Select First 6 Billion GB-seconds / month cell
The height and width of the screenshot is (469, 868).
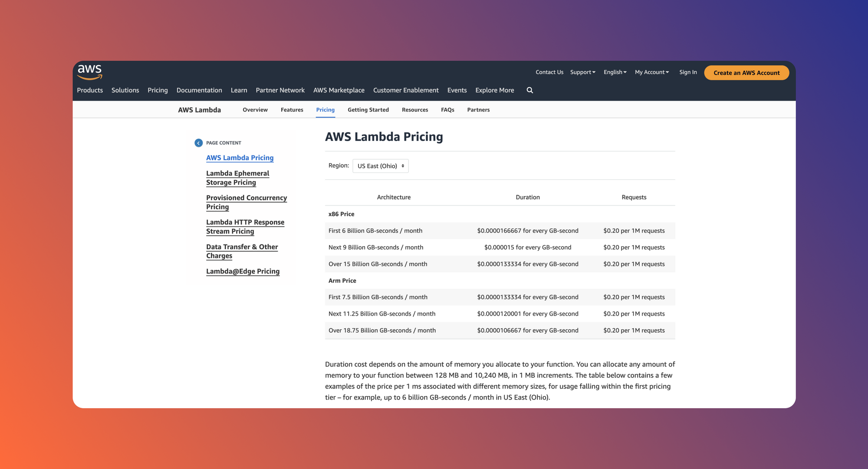(x=375, y=231)
